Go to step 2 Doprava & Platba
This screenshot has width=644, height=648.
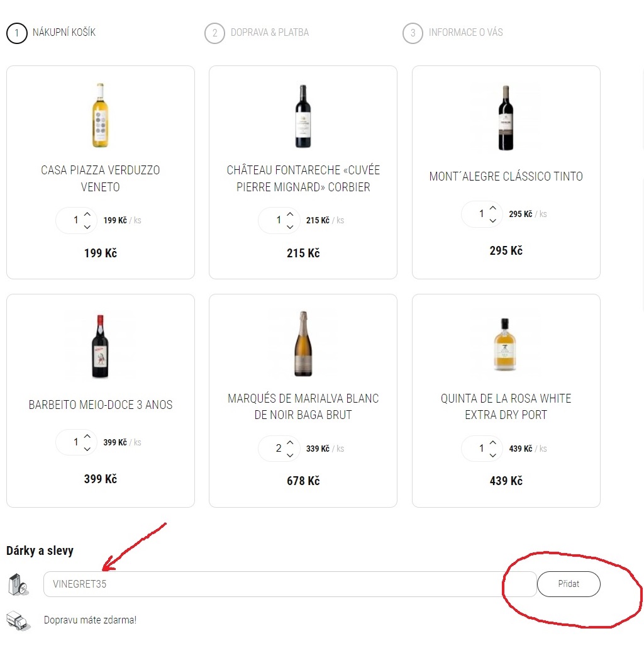257,33
